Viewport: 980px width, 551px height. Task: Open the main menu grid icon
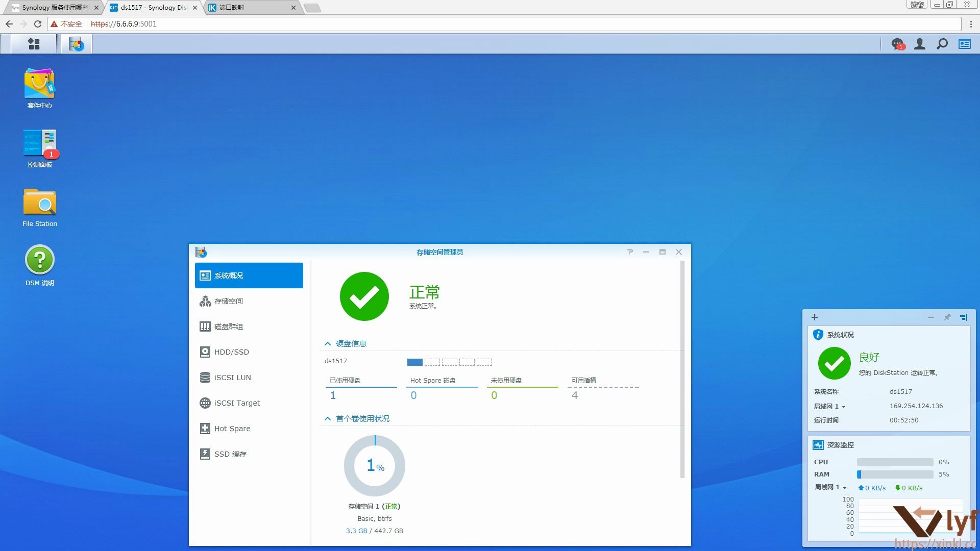[34, 44]
